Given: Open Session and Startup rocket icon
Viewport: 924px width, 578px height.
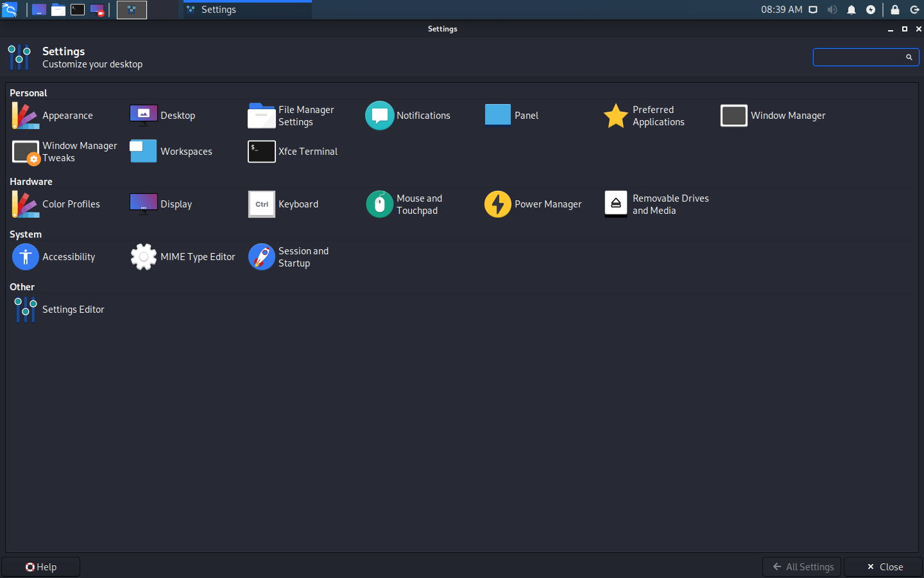Looking at the screenshot, I should [x=262, y=257].
